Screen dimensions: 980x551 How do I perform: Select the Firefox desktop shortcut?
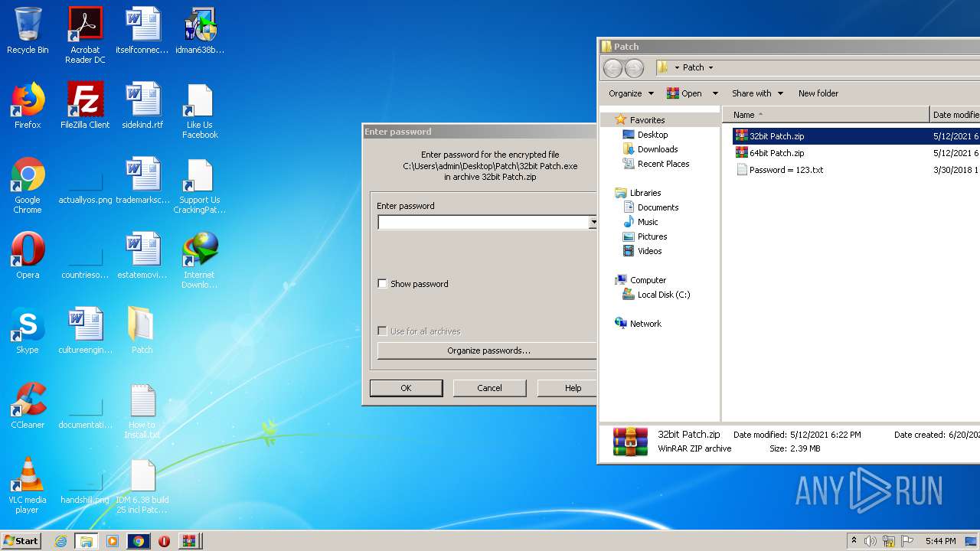28,106
